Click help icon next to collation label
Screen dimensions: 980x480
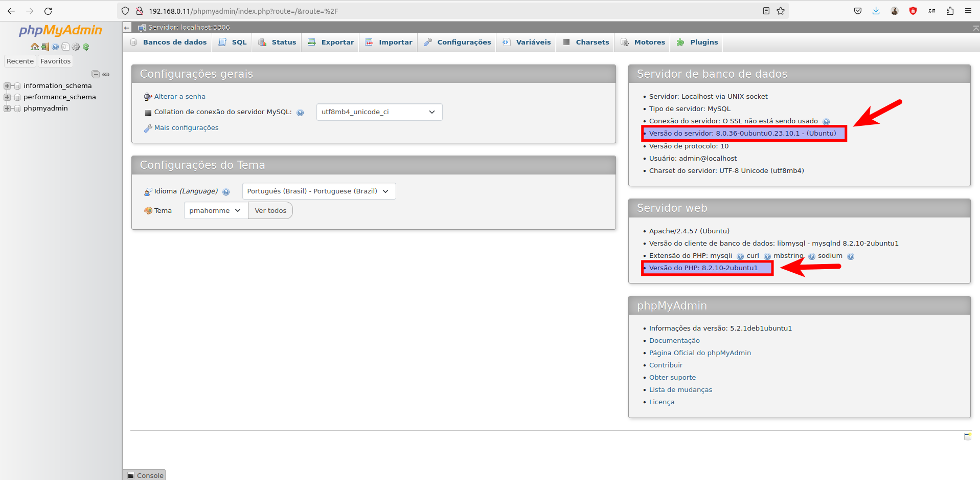pyautogui.click(x=300, y=113)
